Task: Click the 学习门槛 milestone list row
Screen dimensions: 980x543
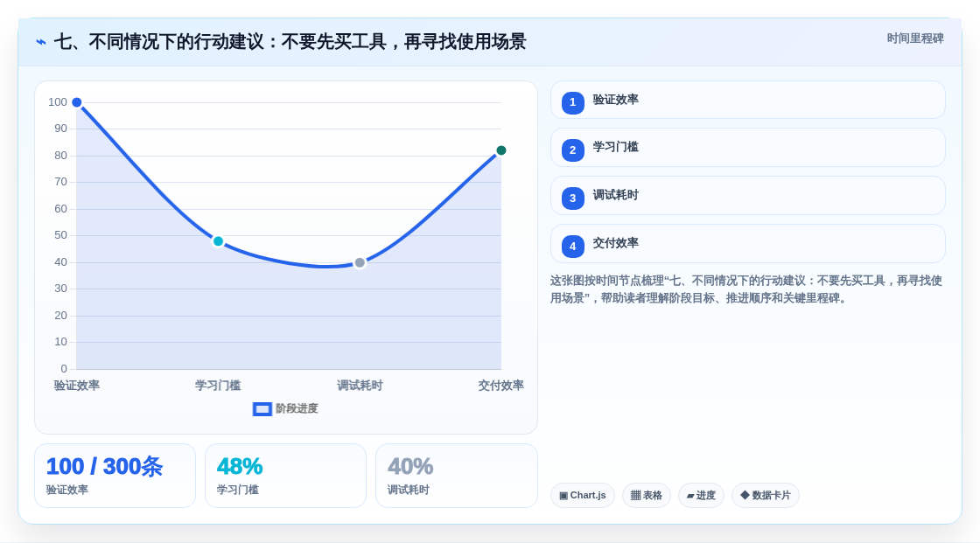Action: point(747,148)
